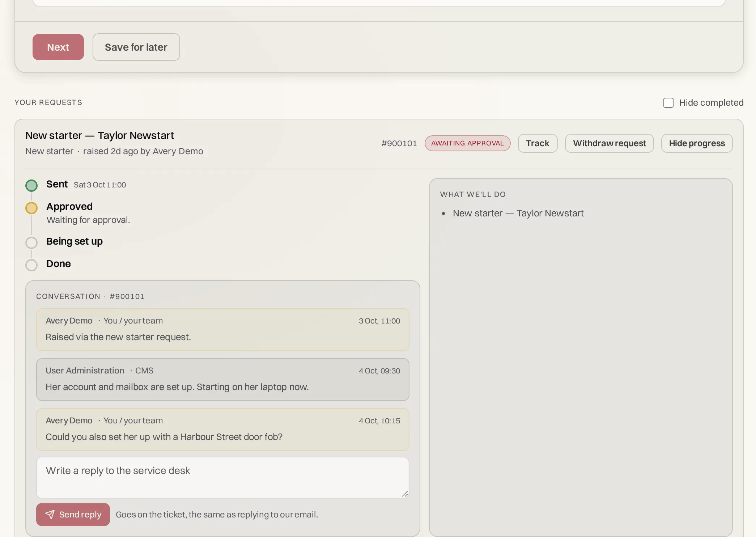Click the paper-plane icon on Send reply
The width and height of the screenshot is (756, 537).
50,515
